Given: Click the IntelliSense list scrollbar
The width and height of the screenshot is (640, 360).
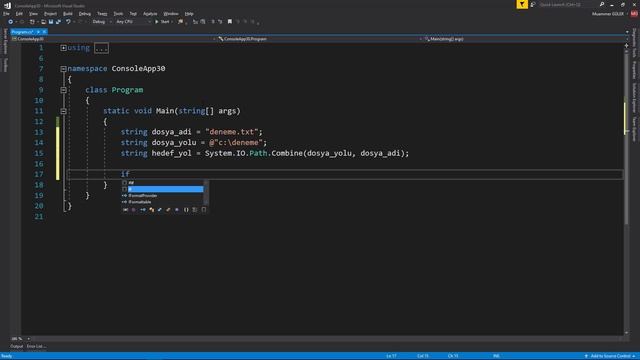Looking at the screenshot, I should point(206,192).
